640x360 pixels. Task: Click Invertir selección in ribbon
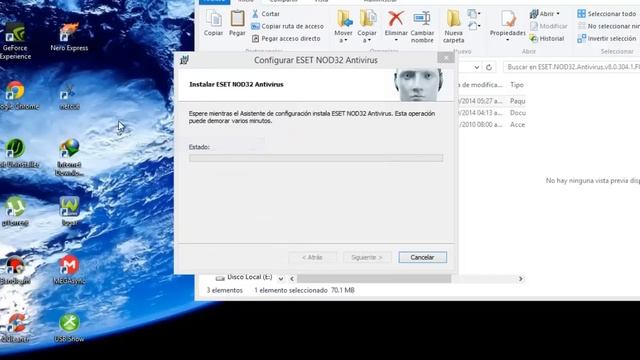(607, 39)
